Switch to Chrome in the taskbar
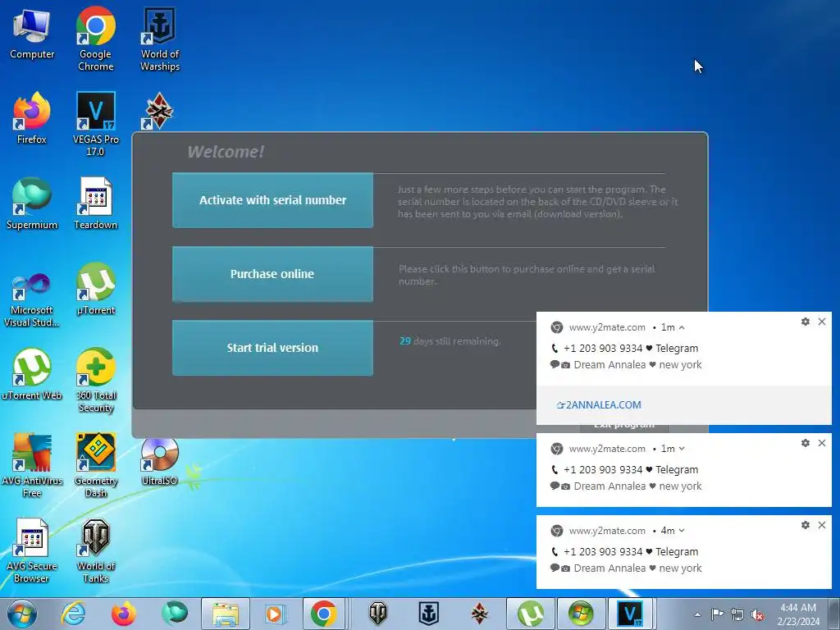Screen dimensions: 840x630 pyautogui.click(x=323, y=614)
